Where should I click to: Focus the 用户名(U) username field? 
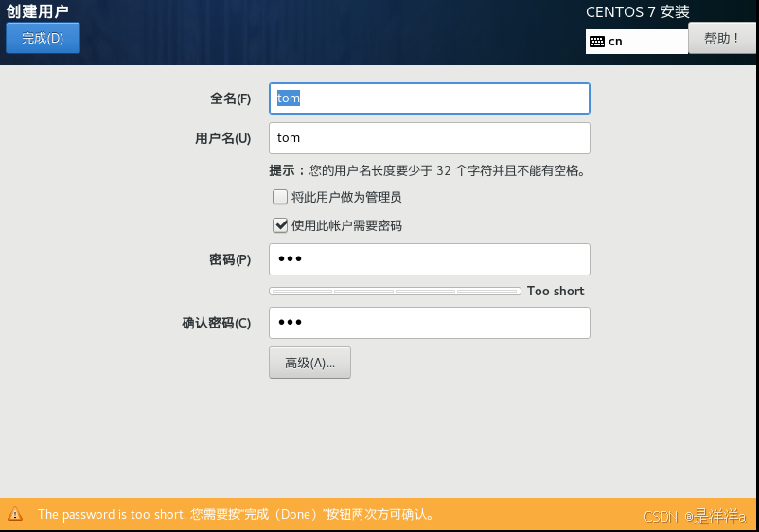[x=430, y=138]
